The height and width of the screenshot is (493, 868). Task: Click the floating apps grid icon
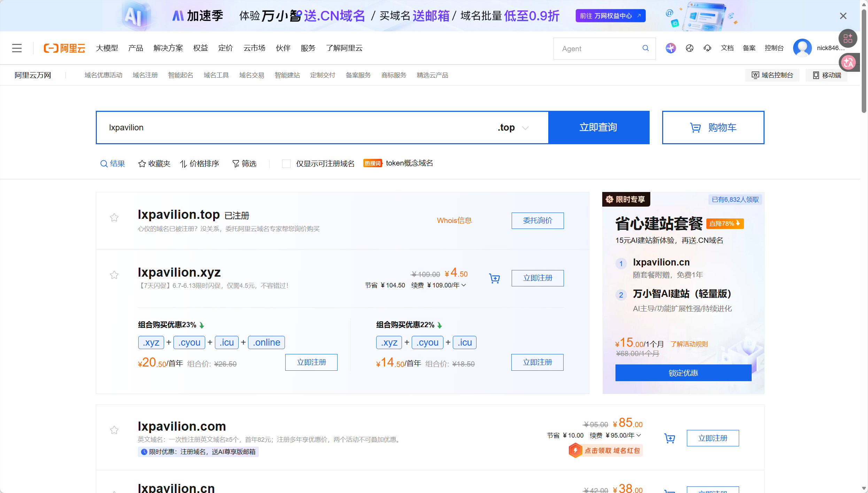(848, 38)
